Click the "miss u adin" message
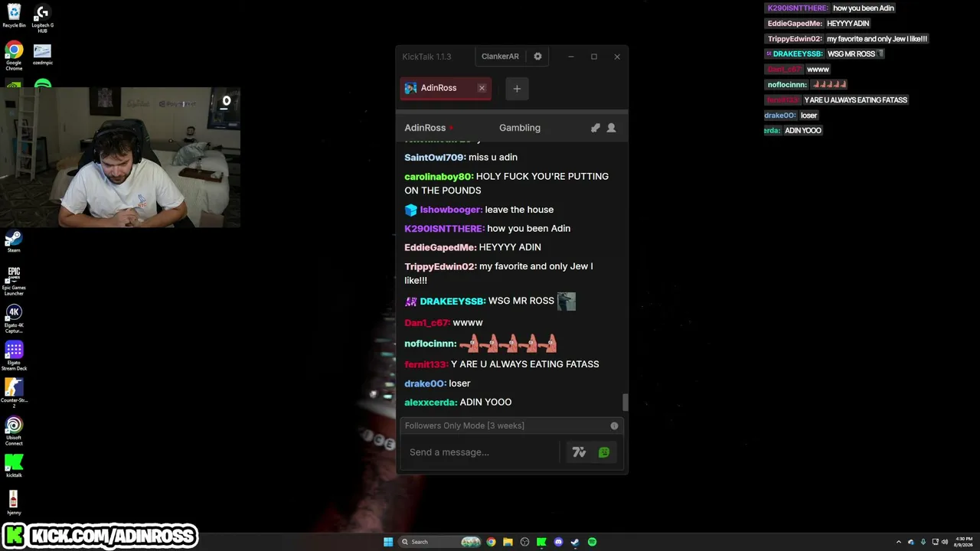Screen dimensions: 980x551 493,158
